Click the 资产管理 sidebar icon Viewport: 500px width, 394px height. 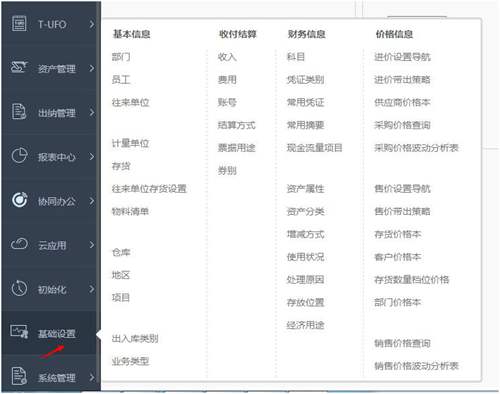click(x=19, y=67)
